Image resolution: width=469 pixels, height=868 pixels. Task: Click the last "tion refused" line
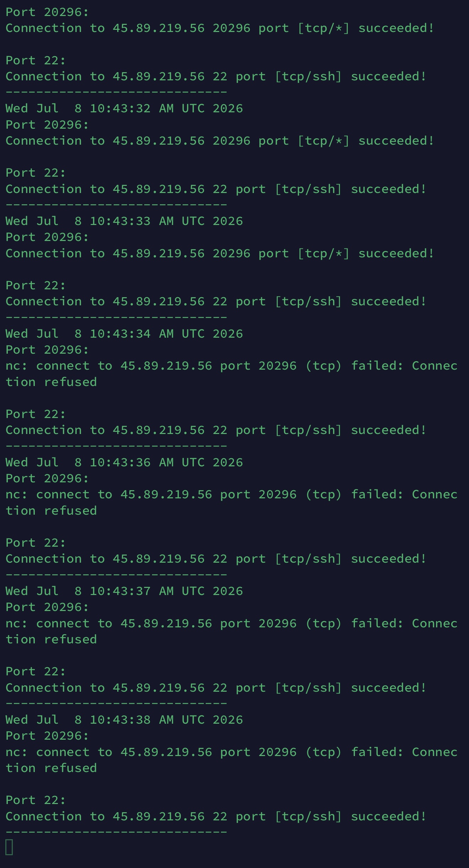51,768
